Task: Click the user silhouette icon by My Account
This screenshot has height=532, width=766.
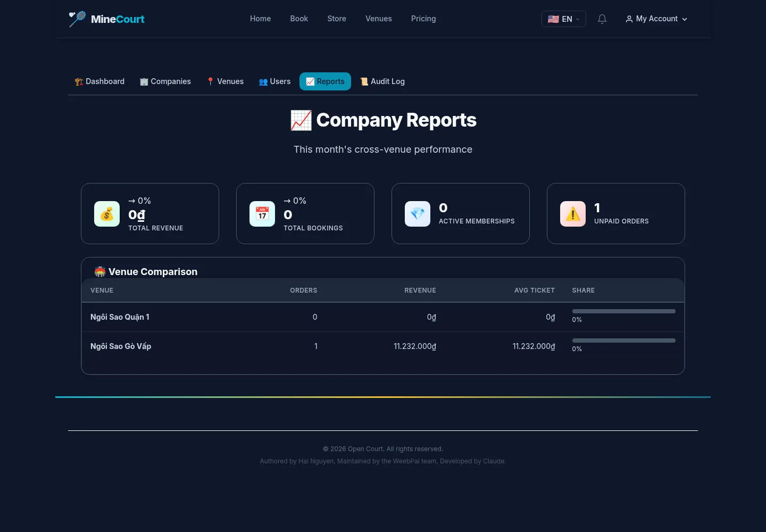Action: point(629,19)
